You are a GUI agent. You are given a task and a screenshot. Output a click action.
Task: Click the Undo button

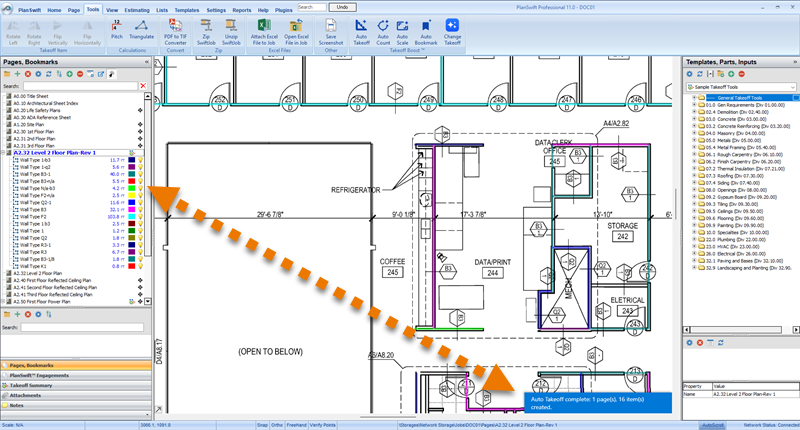click(x=342, y=7)
